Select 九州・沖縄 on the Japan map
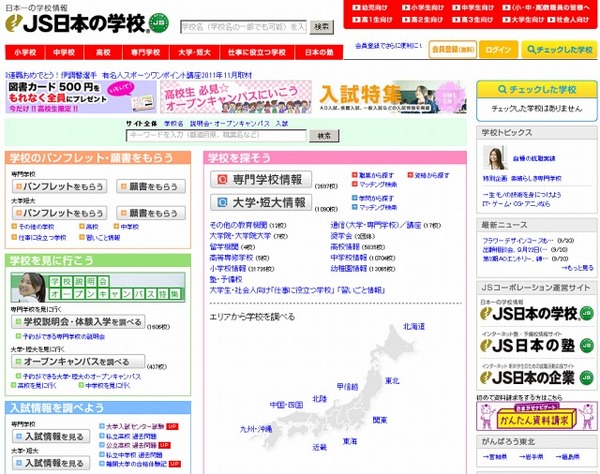Image resolution: width=600 pixels, height=474 pixels. click(x=256, y=429)
